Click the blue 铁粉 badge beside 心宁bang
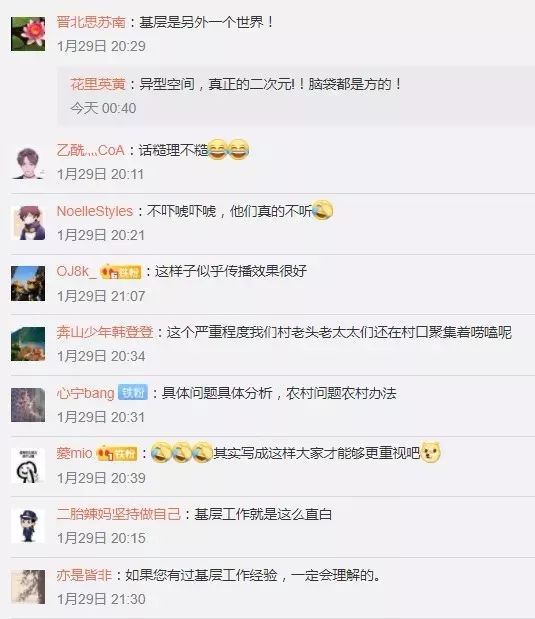The width and height of the screenshot is (535, 619). [x=133, y=392]
